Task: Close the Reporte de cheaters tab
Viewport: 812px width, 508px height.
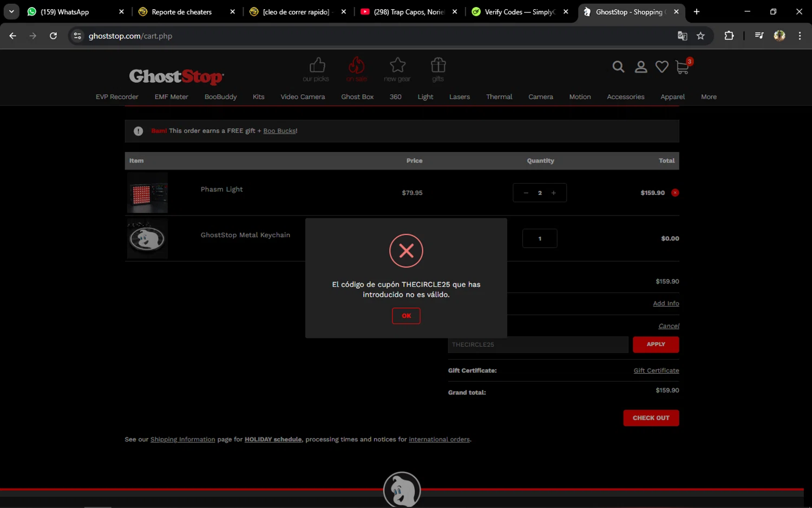Action: [232, 11]
